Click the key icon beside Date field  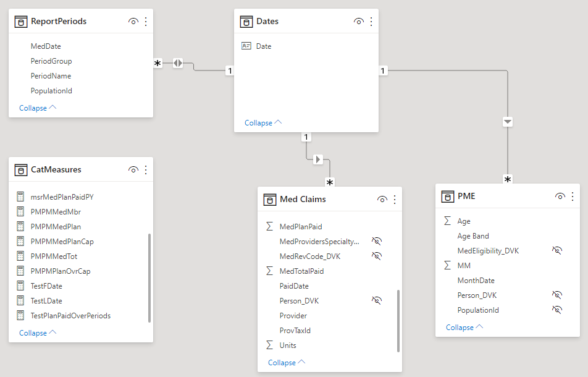click(x=246, y=46)
